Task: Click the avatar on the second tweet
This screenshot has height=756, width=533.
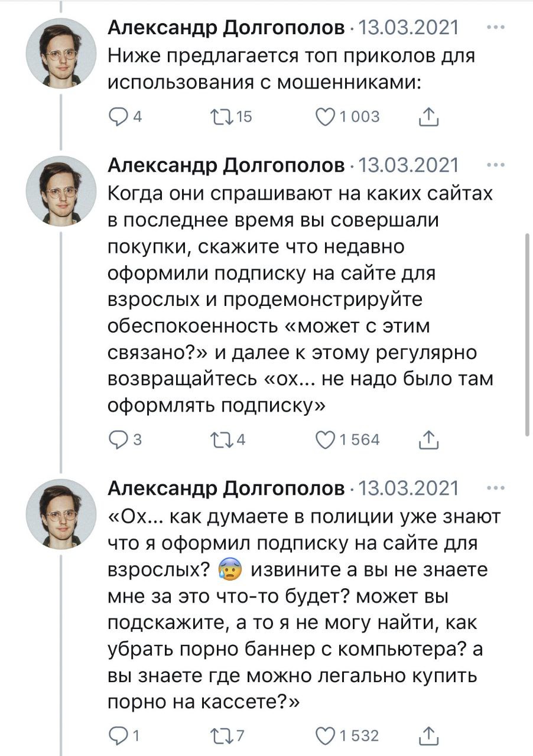Action: (61, 190)
